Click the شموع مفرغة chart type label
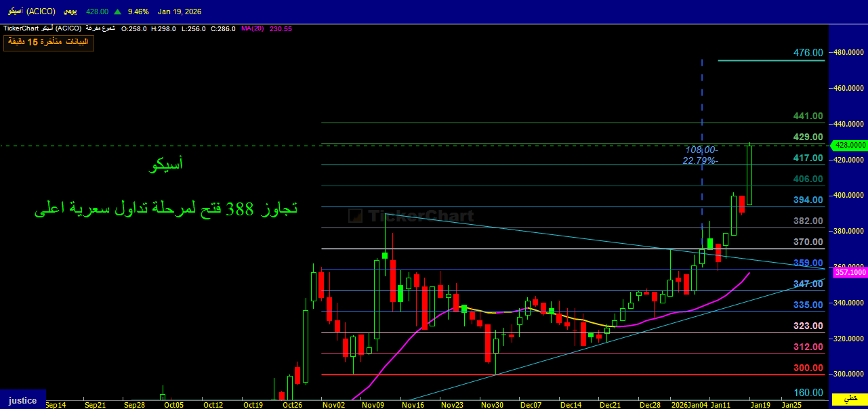Viewport: 868px width, 409px height. pyautogui.click(x=101, y=28)
